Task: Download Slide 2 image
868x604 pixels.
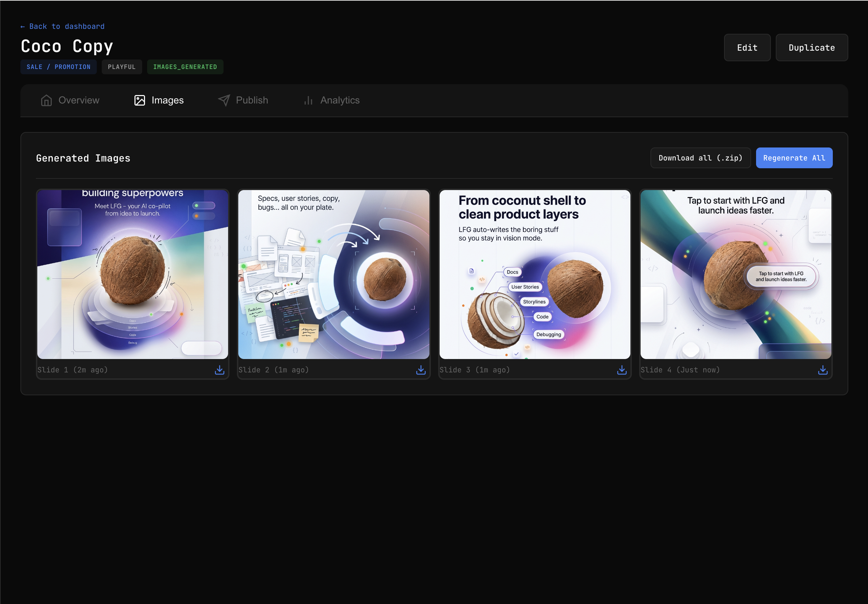Action: point(420,370)
